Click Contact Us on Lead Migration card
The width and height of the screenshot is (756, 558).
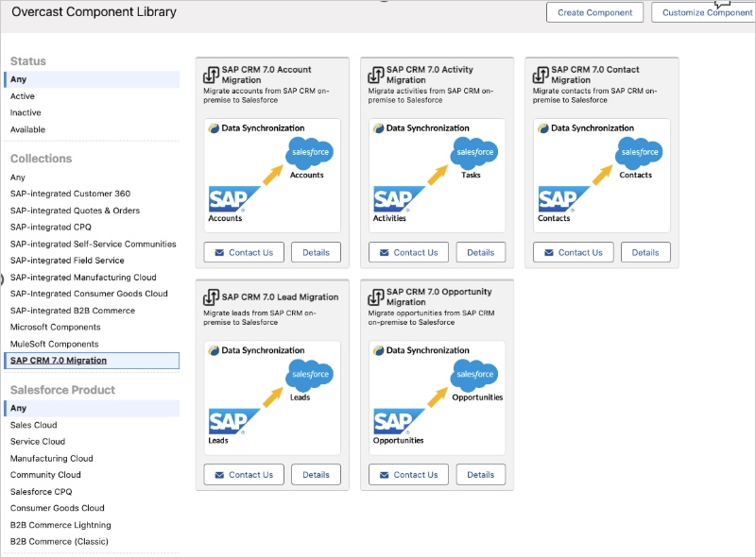click(244, 474)
